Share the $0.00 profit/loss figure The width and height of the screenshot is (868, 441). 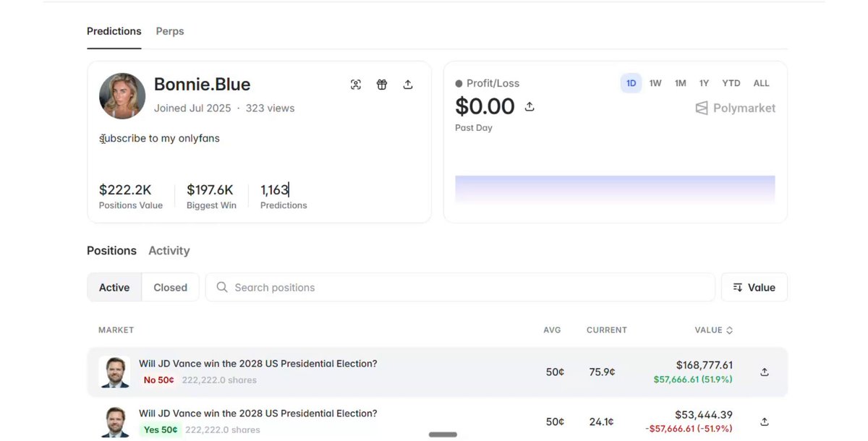click(529, 106)
